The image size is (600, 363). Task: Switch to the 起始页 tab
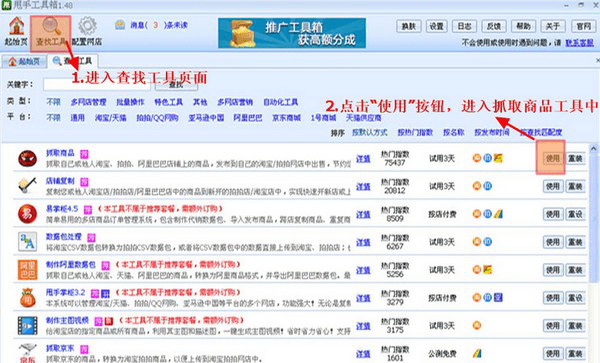[24, 61]
